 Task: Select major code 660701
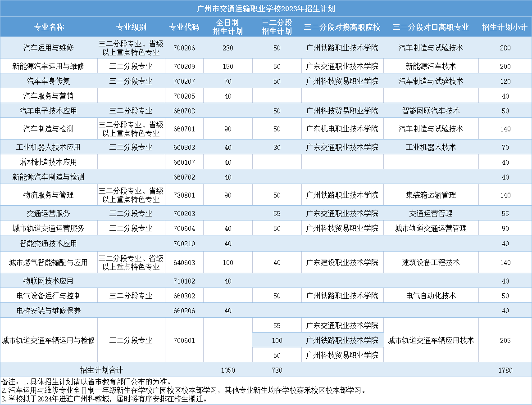click(x=184, y=129)
